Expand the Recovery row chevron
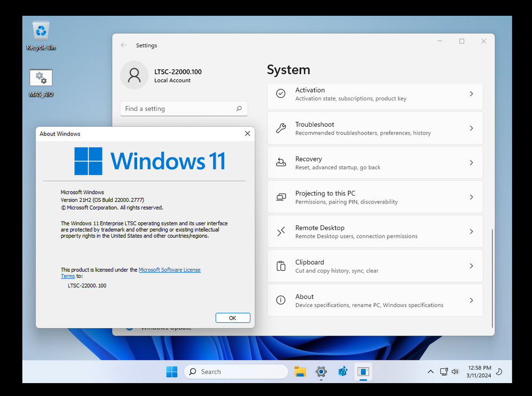This screenshot has width=532, height=396. [471, 162]
